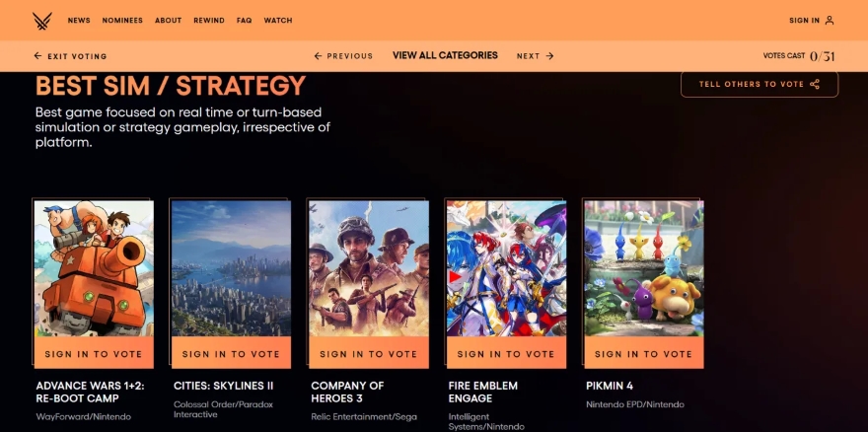Open the Nominees page
The height and width of the screenshot is (432, 868).
tap(122, 21)
